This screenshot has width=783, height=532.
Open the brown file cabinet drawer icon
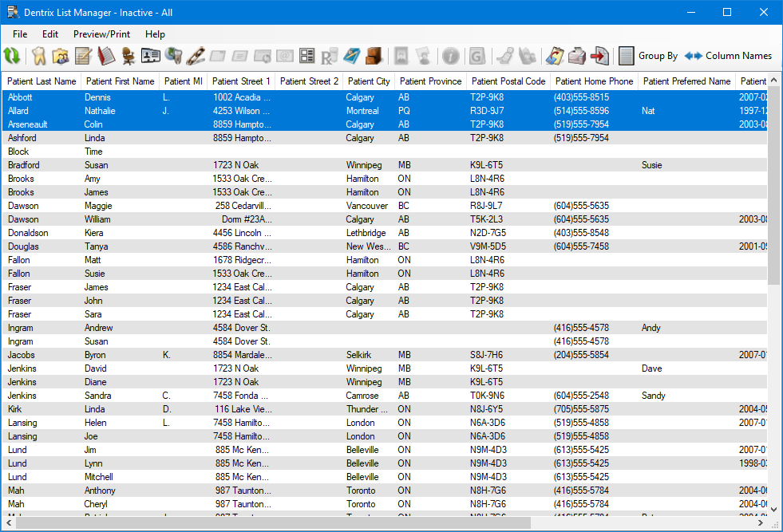[374, 55]
